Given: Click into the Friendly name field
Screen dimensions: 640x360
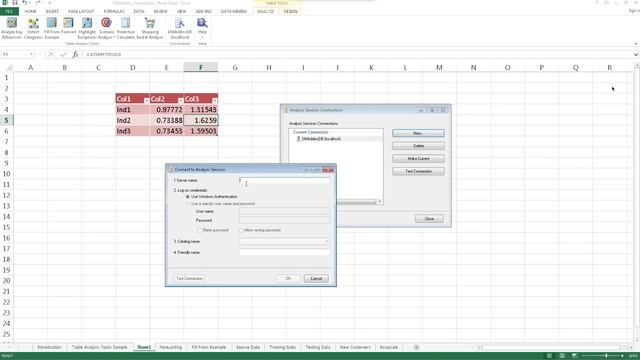Looking at the screenshot, I should pyautogui.click(x=284, y=252).
